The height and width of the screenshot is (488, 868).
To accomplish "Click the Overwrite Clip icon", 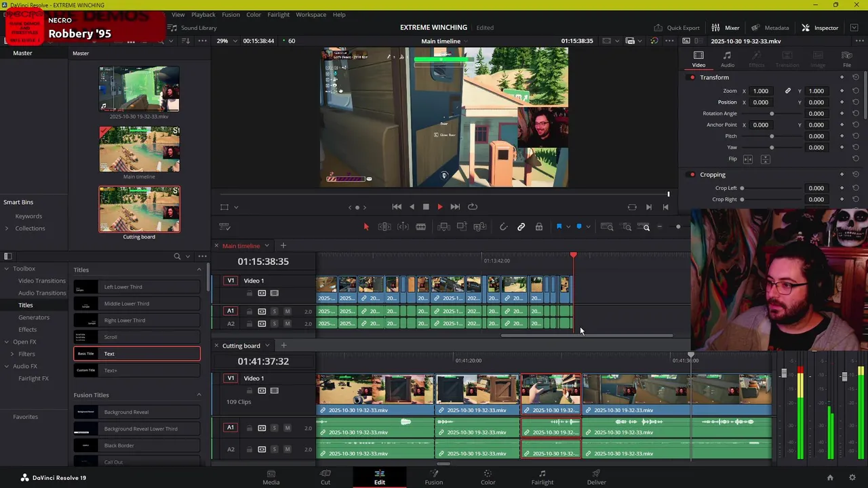I will 462,227.
